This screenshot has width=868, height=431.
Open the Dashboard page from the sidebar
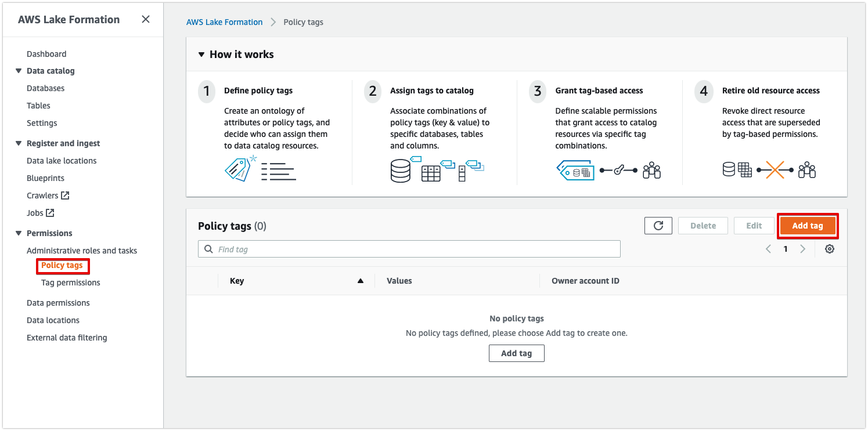pyautogui.click(x=46, y=53)
